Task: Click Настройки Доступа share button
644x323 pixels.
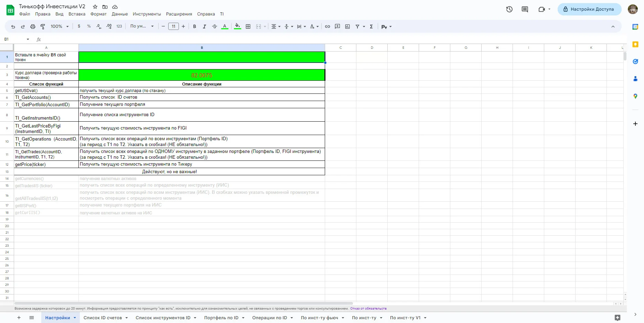Action: (589, 9)
